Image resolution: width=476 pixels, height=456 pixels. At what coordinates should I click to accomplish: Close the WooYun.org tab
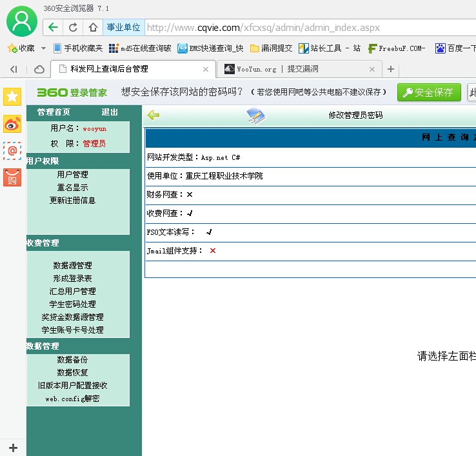coord(372,69)
